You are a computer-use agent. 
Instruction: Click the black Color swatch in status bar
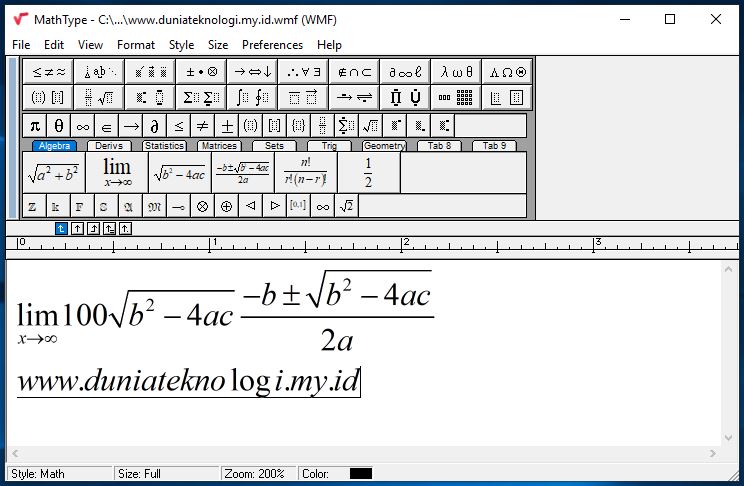coord(361,474)
